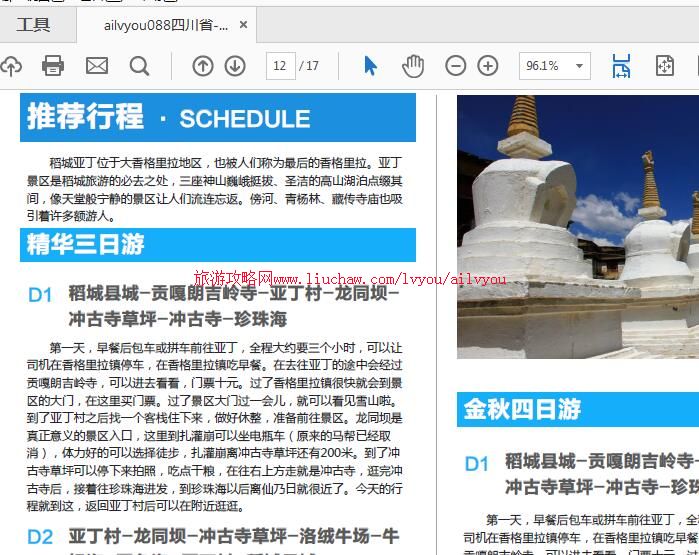Go to next page arrow
699x555 pixels.
[235, 66]
